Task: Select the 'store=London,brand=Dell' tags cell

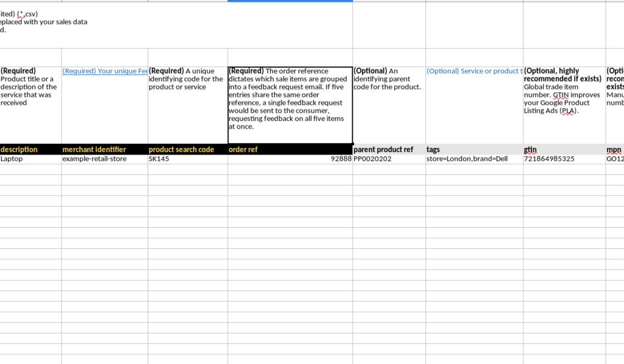Action: pos(474,159)
